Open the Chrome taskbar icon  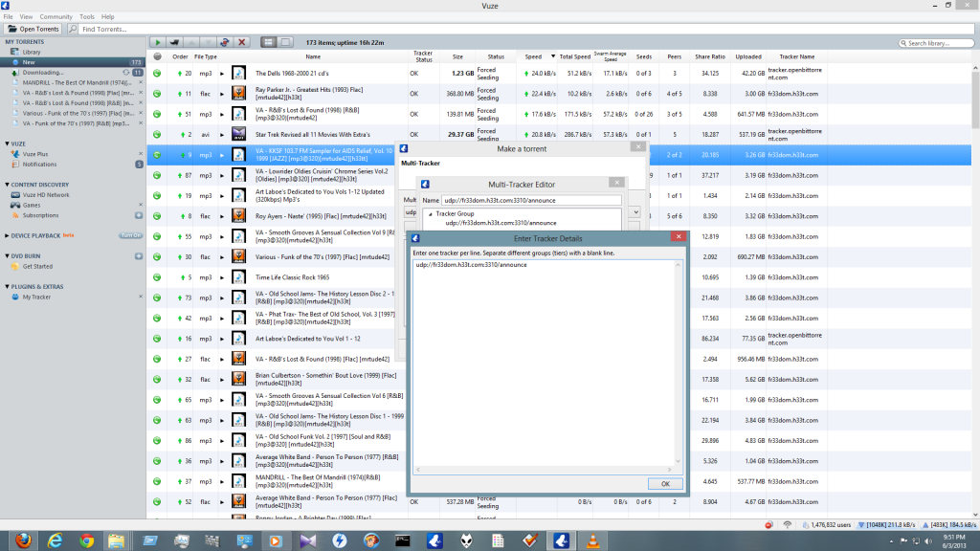point(86,540)
